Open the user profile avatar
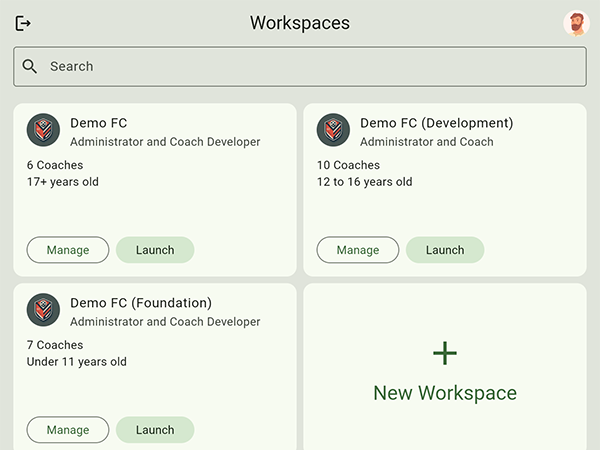Screen dimensions: 600x450 [x=576, y=23]
